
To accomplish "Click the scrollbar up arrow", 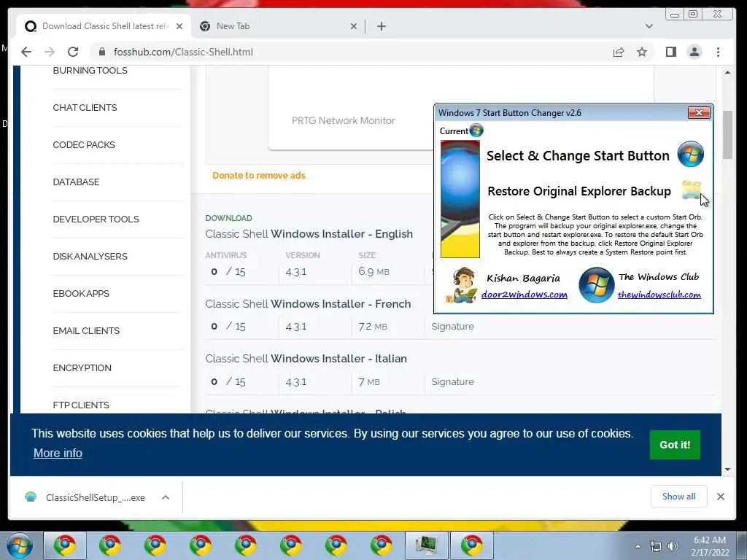I will 727,72.
